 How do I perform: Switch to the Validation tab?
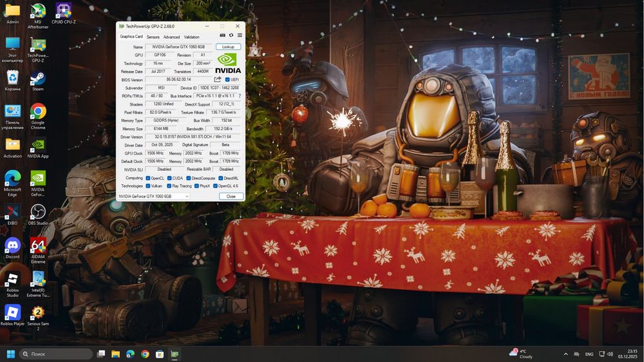click(191, 37)
